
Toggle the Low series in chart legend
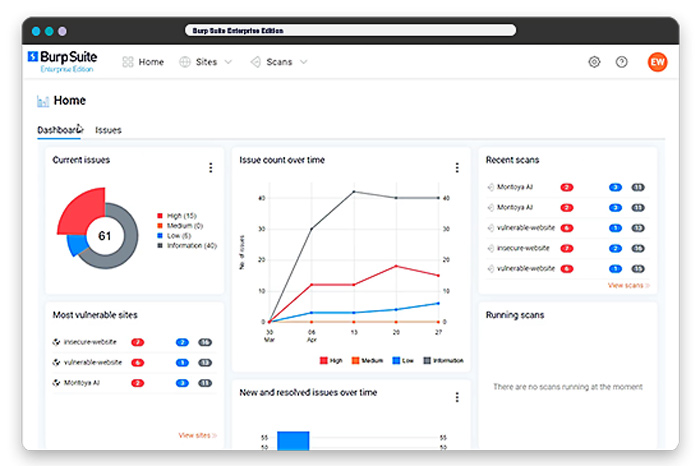point(403,361)
